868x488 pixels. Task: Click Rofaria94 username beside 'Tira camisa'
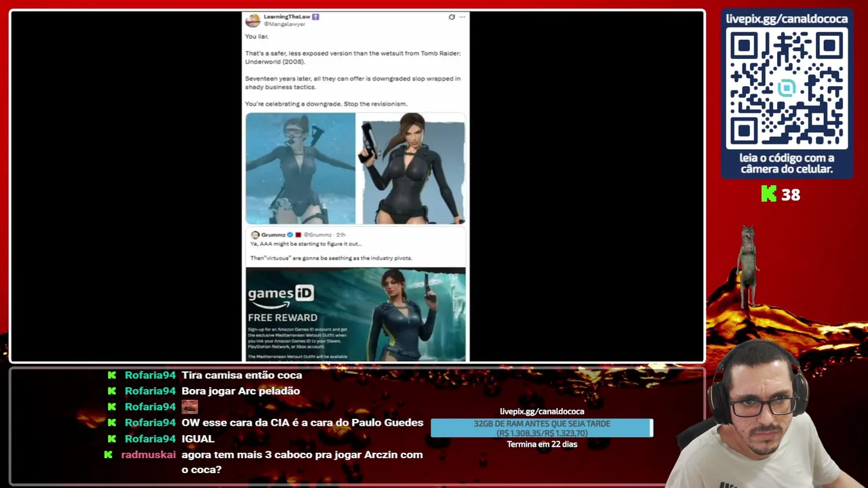click(150, 375)
